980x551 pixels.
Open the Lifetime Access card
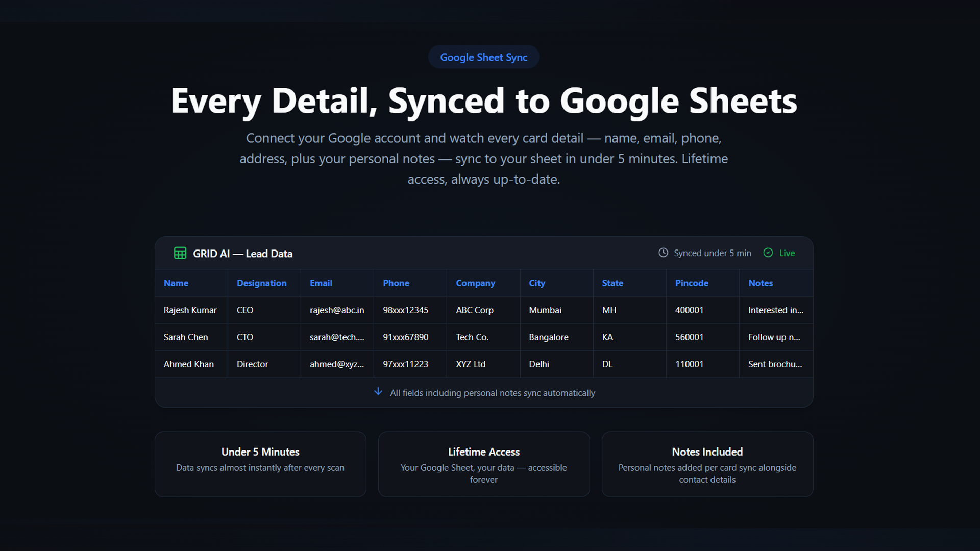(483, 464)
